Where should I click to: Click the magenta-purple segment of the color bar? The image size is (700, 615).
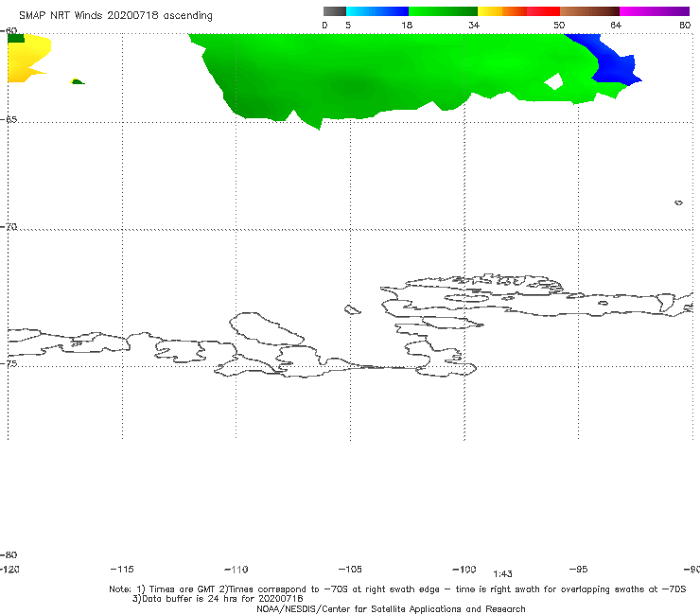point(655,11)
